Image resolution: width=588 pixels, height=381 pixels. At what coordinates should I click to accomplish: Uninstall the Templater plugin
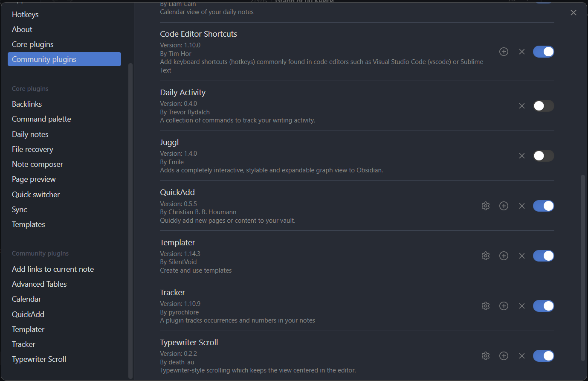[522, 256]
